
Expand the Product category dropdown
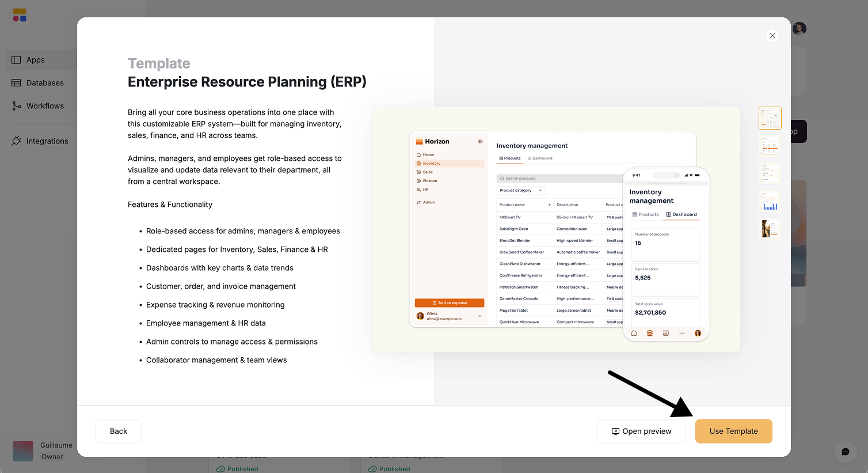[x=520, y=190]
